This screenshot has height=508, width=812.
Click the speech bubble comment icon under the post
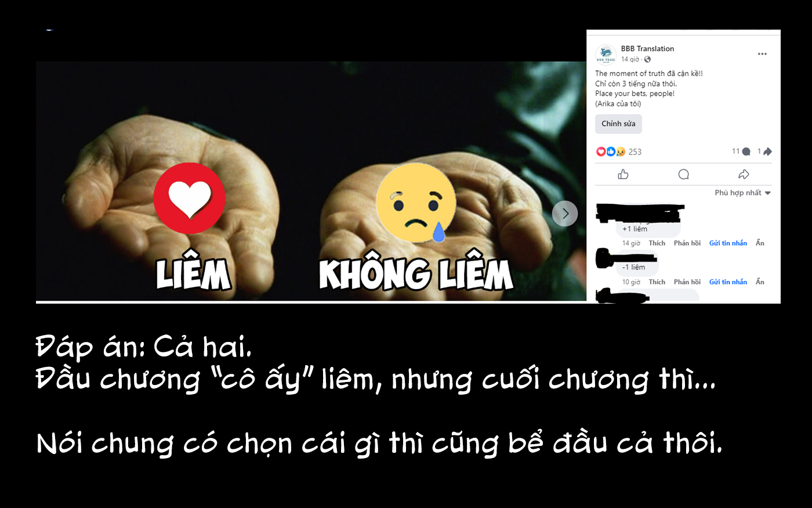[x=684, y=174]
